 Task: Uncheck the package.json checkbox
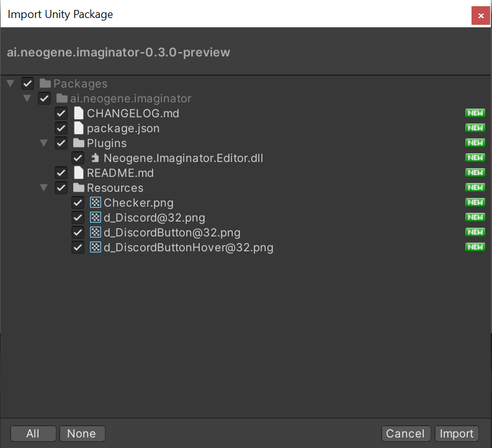[x=61, y=128]
